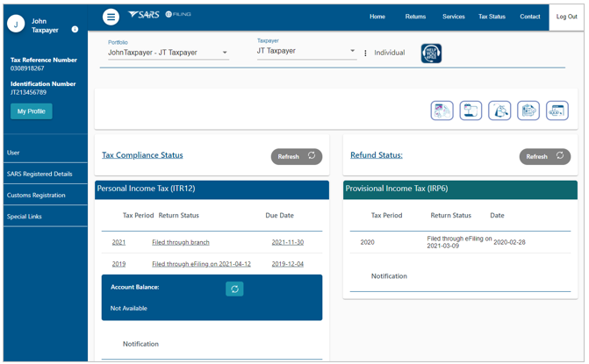
Task: Open the Refund Status link
Action: tap(377, 155)
